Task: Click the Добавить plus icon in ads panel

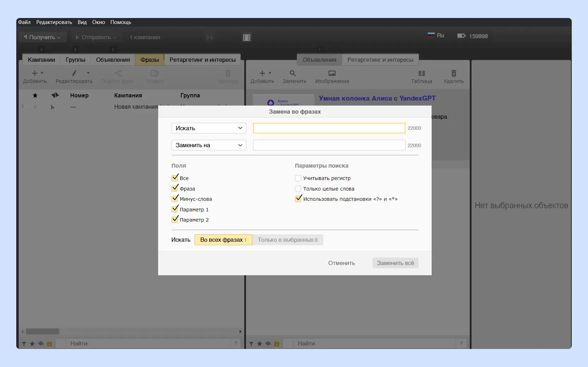Action: point(262,73)
